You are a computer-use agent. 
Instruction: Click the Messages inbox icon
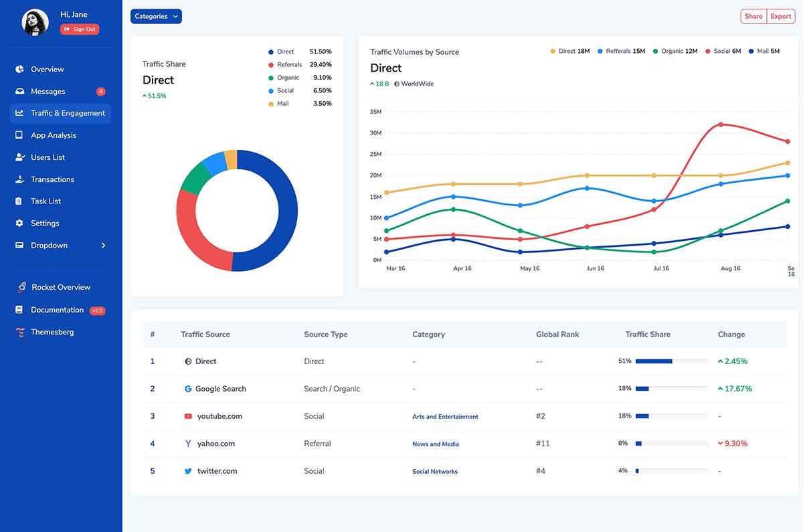pyautogui.click(x=19, y=91)
